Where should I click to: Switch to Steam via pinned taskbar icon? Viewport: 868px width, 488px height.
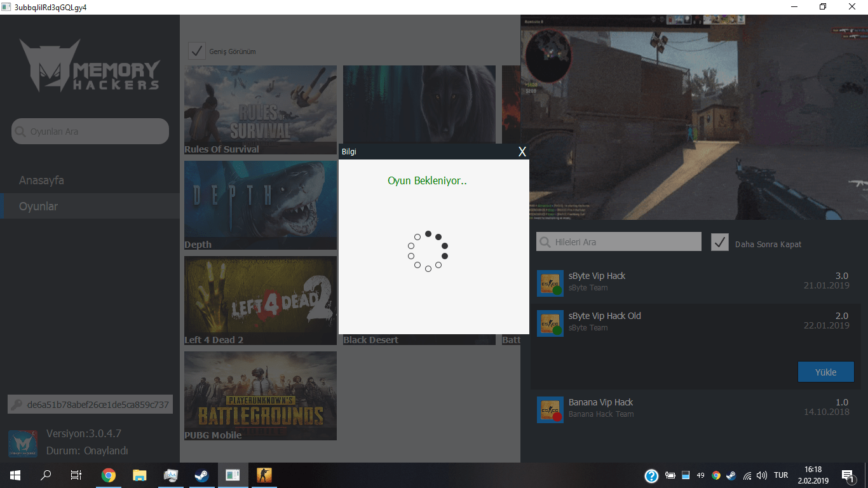pos(201,475)
